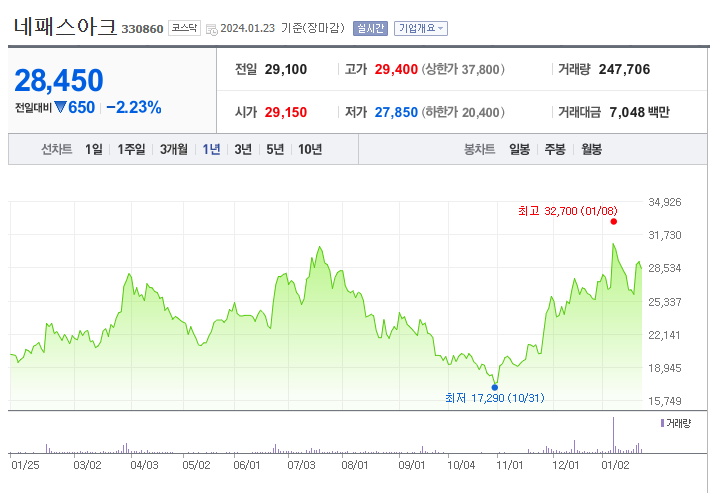The width and height of the screenshot is (710, 493).
Task: Click the 거래량 value 247,706
Action: point(624,69)
